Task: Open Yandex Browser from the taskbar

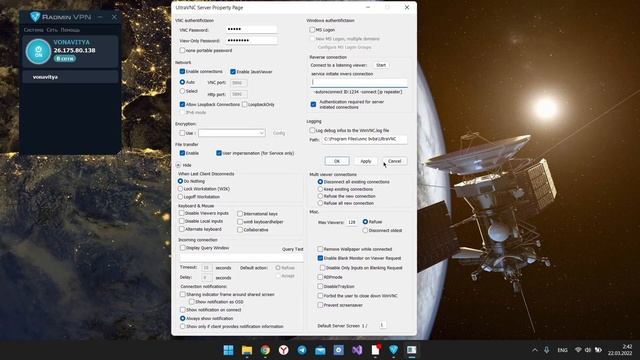Action: tap(284, 350)
